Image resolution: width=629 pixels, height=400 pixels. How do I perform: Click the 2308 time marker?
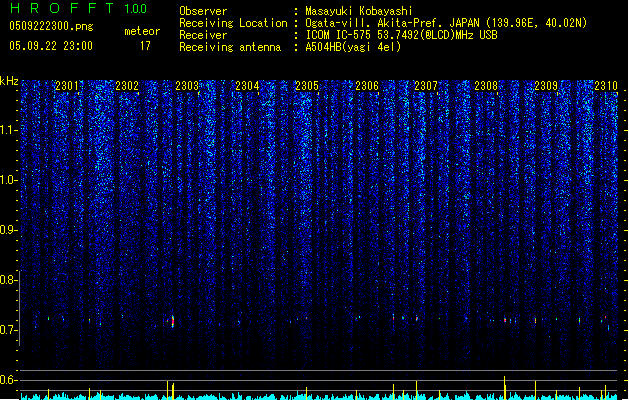click(486, 86)
